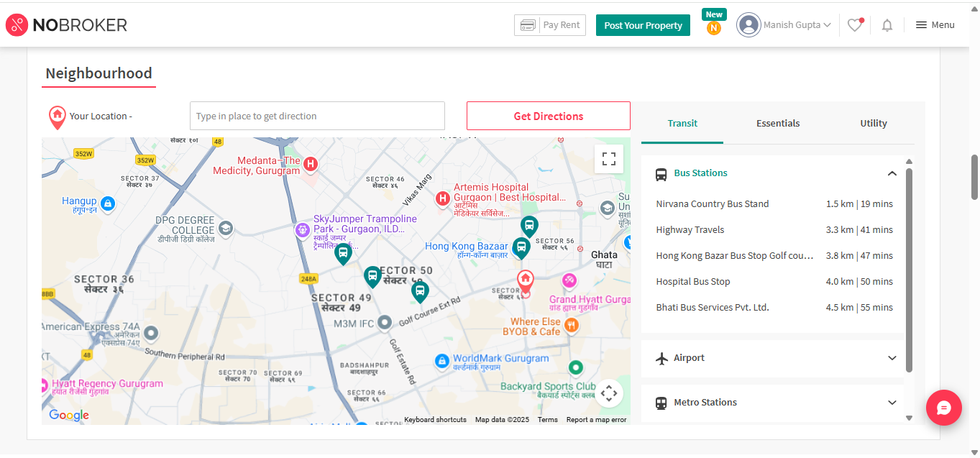
Task: Click WorldMark Gurugram shopping marker
Action: (x=443, y=361)
